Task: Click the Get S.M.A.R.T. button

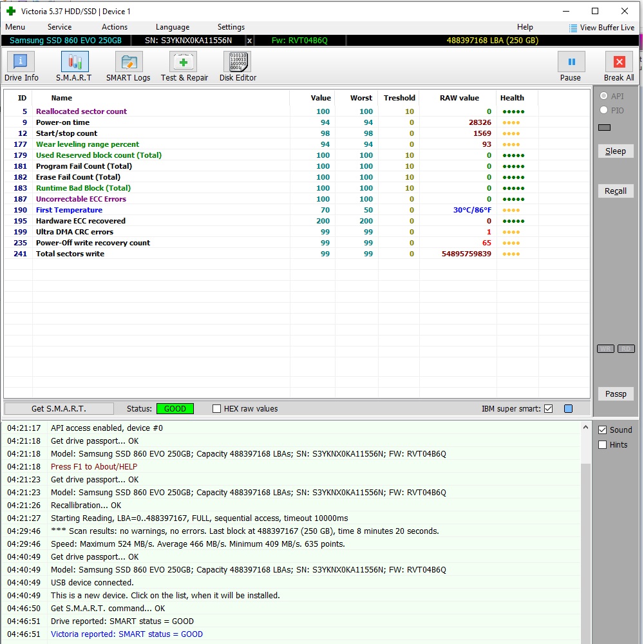Action: (59, 409)
